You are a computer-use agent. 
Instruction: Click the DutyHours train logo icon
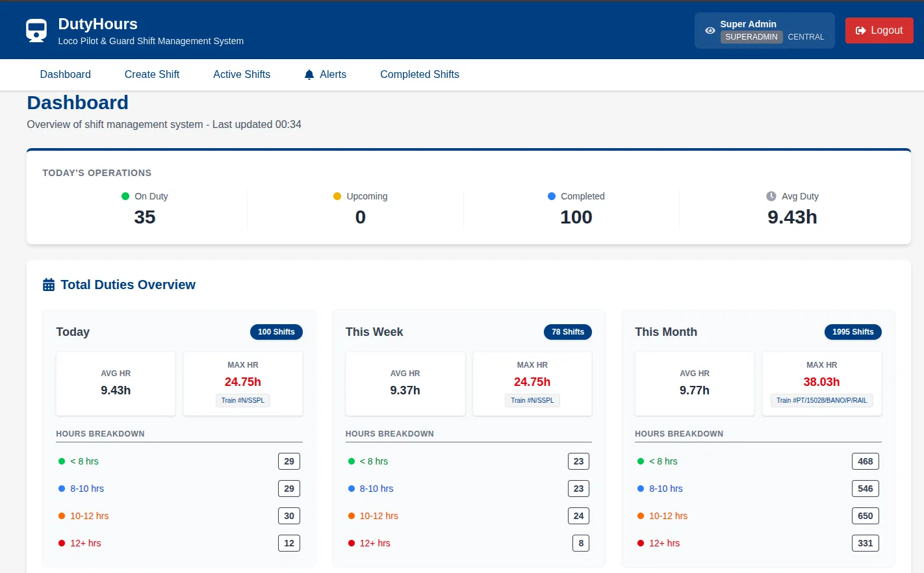pos(36,31)
